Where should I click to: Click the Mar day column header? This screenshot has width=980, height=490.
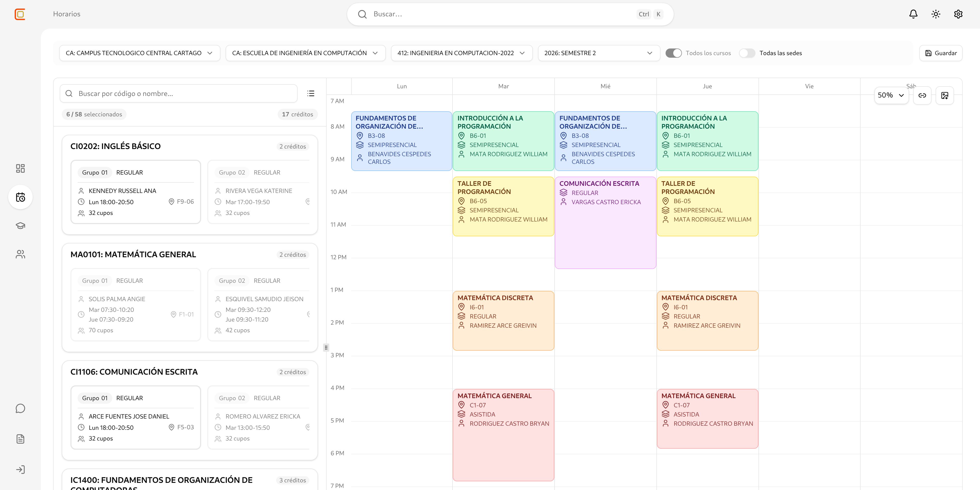pos(503,86)
